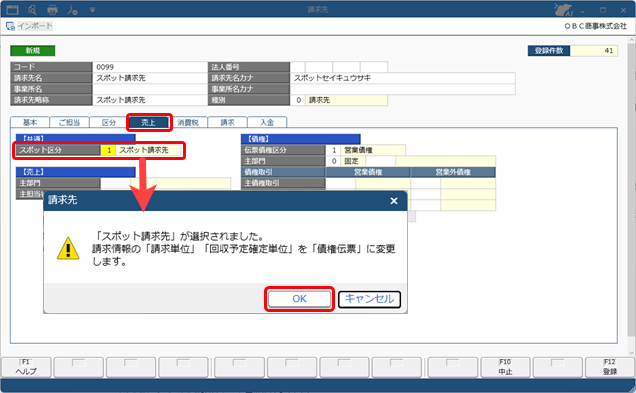Image resolution: width=636 pixels, height=393 pixels.
Task: Click the yellow スポット区分 code field
Action: 108,150
